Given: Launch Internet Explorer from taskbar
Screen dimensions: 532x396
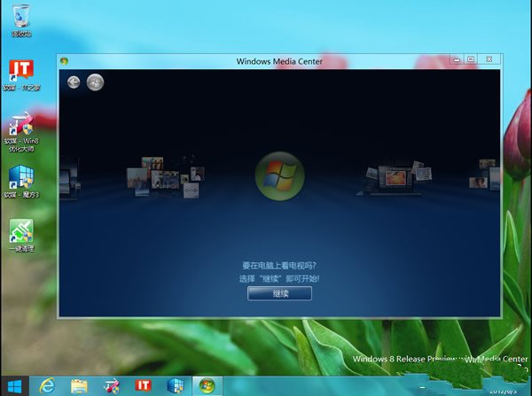Looking at the screenshot, I should tap(47, 386).
